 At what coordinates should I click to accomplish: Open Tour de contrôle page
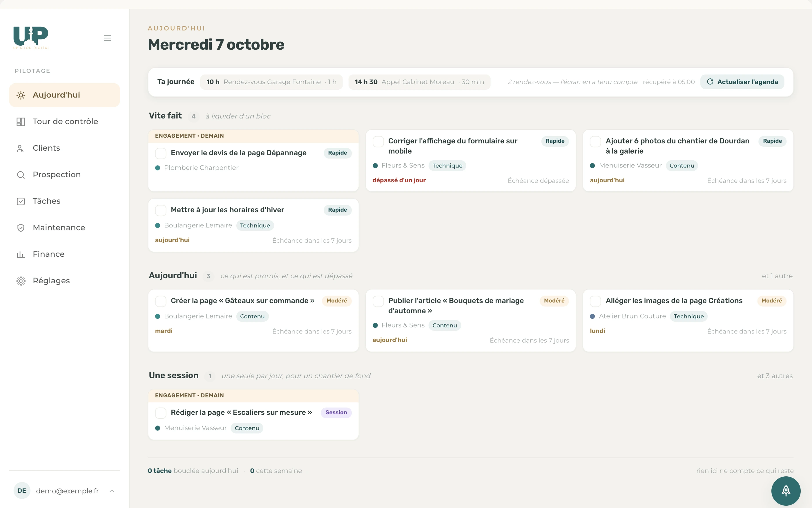pyautogui.click(x=64, y=122)
